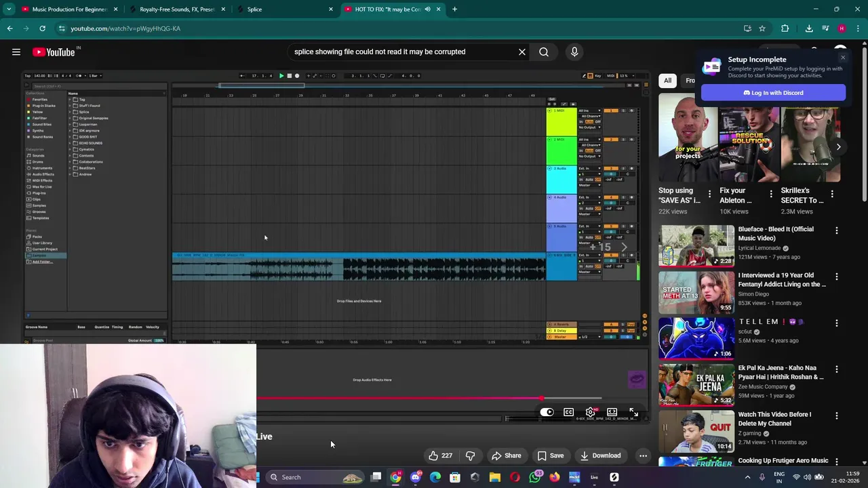Open options for the Watch This Video Before video

click(836, 415)
